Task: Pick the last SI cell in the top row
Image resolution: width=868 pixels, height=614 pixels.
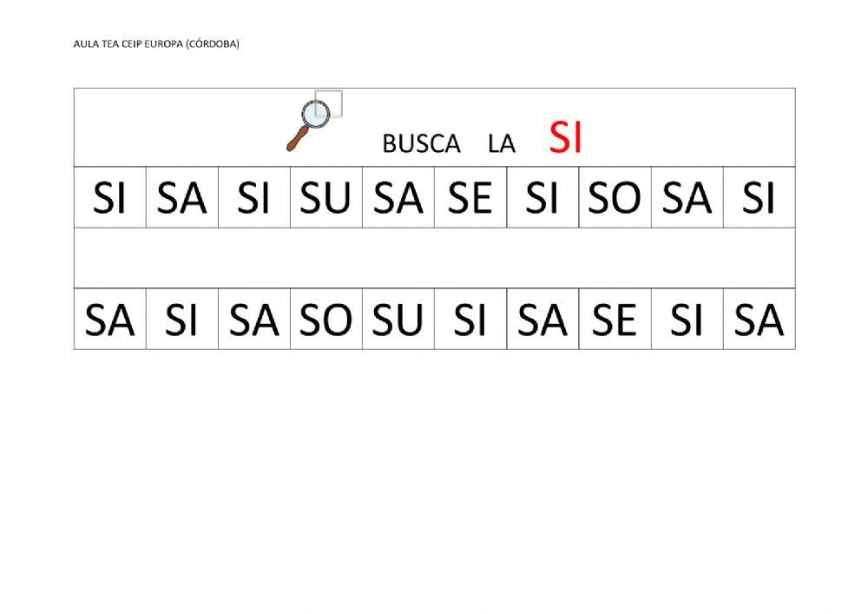Action: (759, 199)
